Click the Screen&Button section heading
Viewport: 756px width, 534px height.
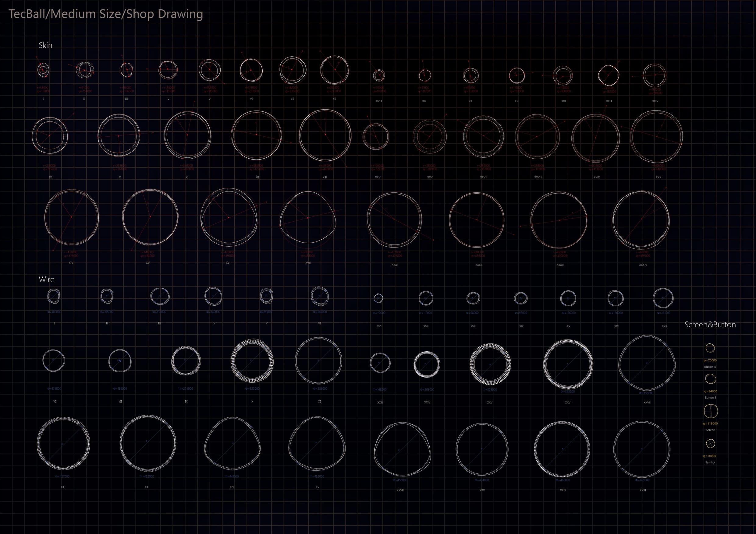(x=710, y=325)
